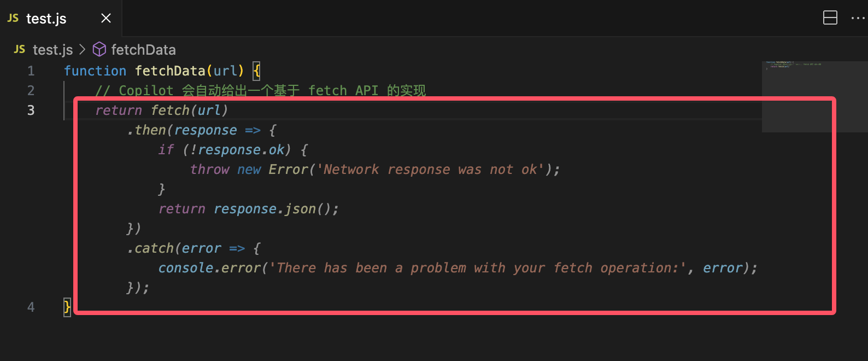Click the breadcrumb chevron between test.js and fetchData
Screen dimensions: 868x361
tap(82, 49)
